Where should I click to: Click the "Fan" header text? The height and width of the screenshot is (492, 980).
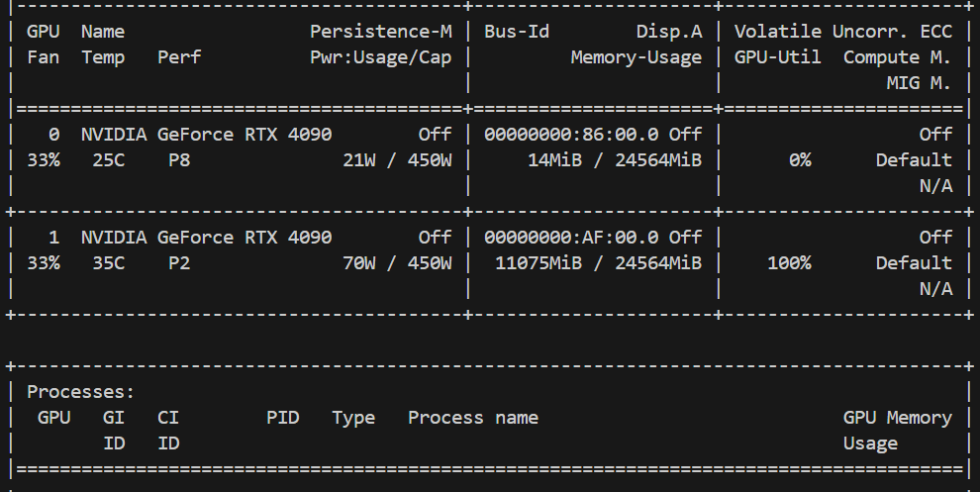(x=44, y=57)
